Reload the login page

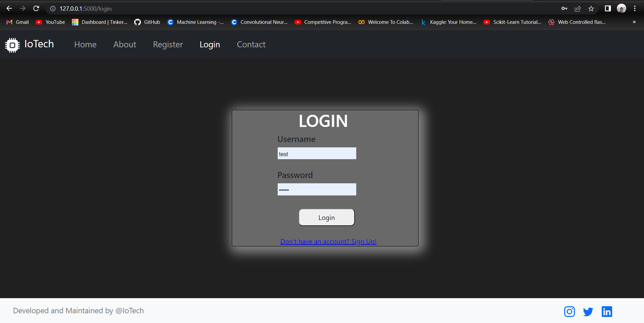click(36, 8)
